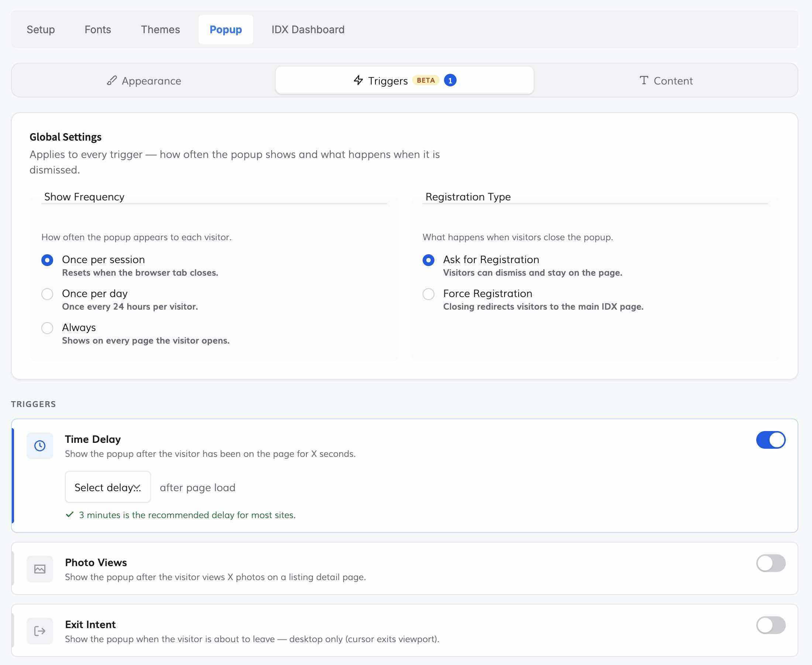This screenshot has width=812, height=665.
Task: Click the Exit Intent title
Action: 90,624
